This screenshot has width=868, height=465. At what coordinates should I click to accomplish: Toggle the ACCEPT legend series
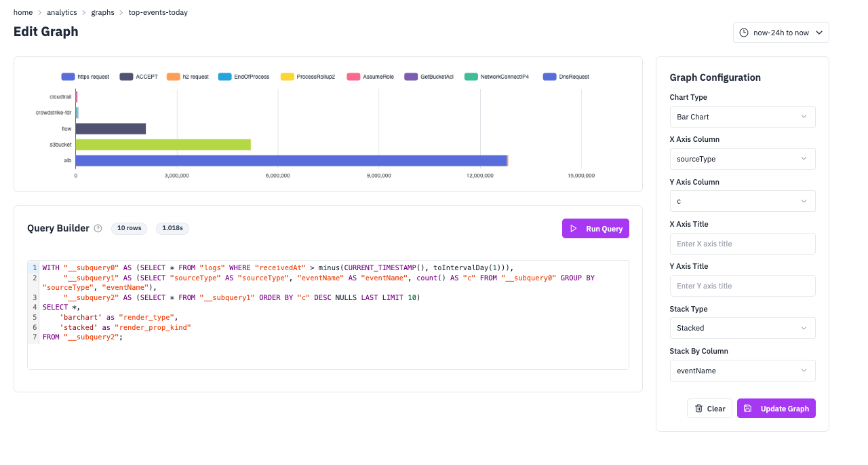click(x=139, y=77)
